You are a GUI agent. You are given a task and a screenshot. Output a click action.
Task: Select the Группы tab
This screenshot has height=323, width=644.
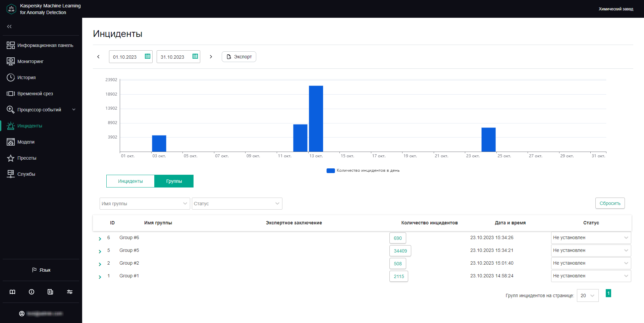coord(174,181)
